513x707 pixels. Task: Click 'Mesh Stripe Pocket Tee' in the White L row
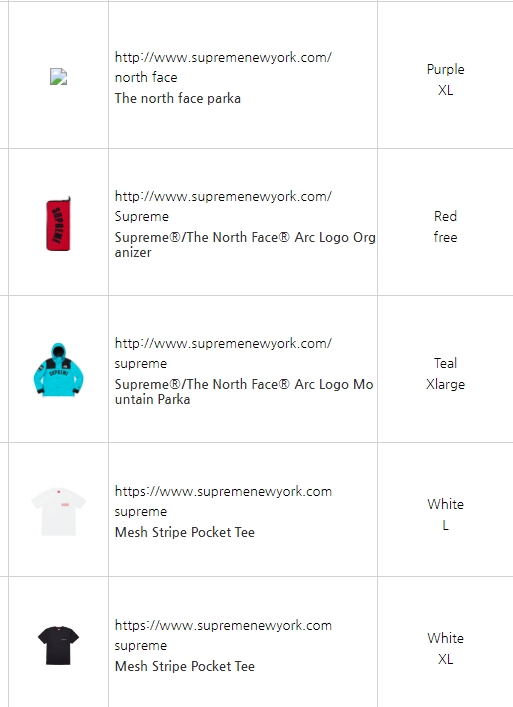(185, 532)
